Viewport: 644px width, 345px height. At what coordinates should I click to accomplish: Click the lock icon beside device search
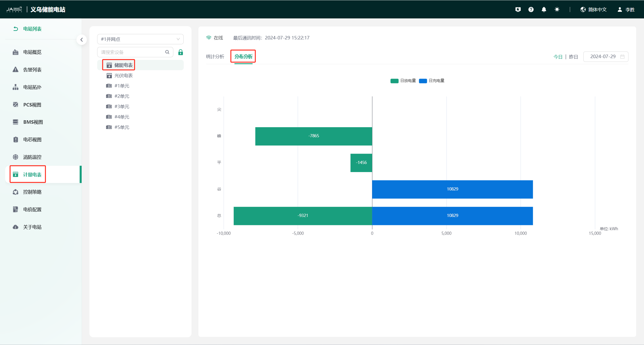(x=181, y=52)
